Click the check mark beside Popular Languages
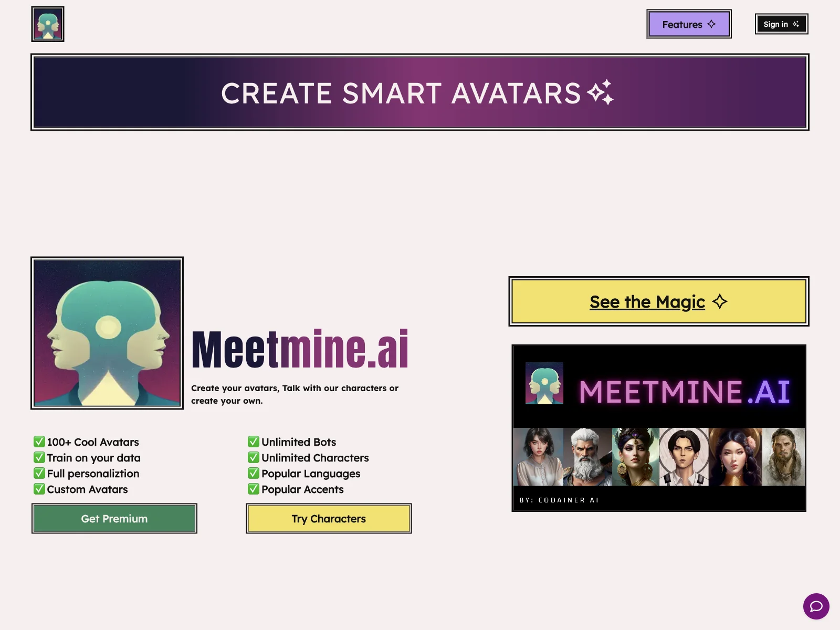This screenshot has width=840, height=630. [254, 473]
